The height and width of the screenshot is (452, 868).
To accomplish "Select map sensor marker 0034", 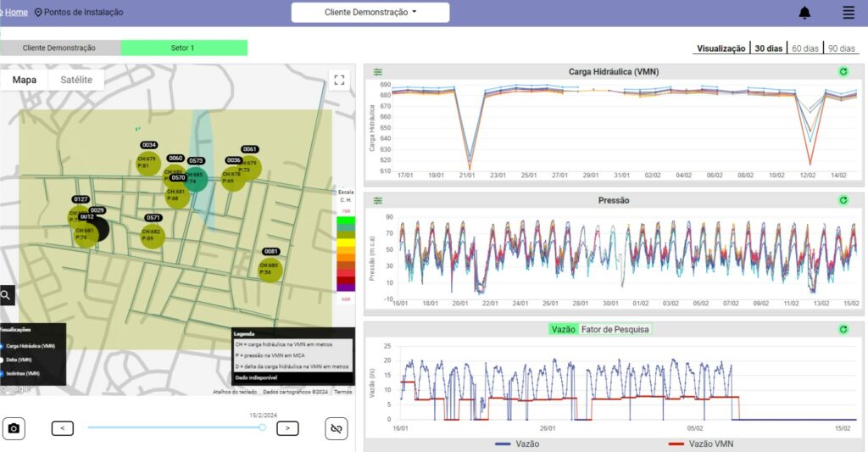I will (x=148, y=162).
